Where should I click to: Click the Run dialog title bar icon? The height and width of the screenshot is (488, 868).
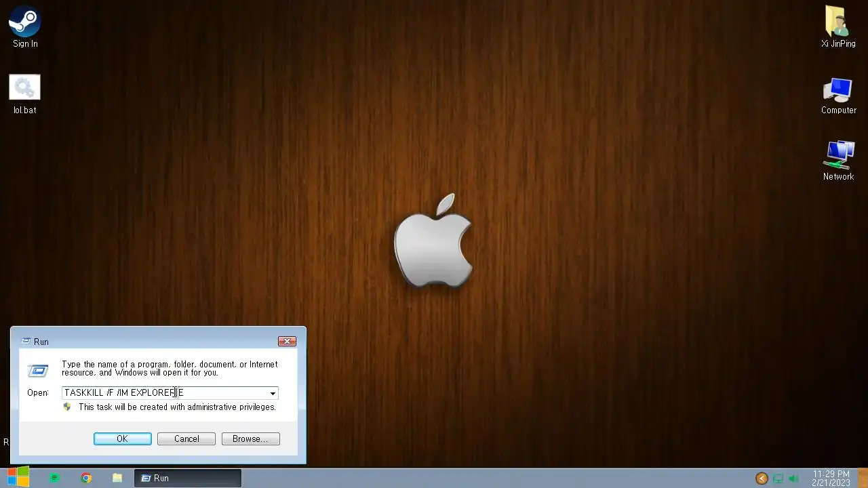pyautogui.click(x=26, y=342)
